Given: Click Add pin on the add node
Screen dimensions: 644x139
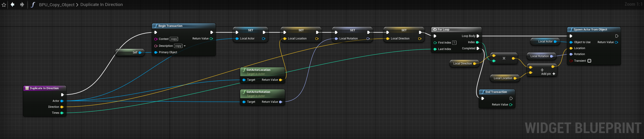Looking at the screenshot, I should (548, 74).
